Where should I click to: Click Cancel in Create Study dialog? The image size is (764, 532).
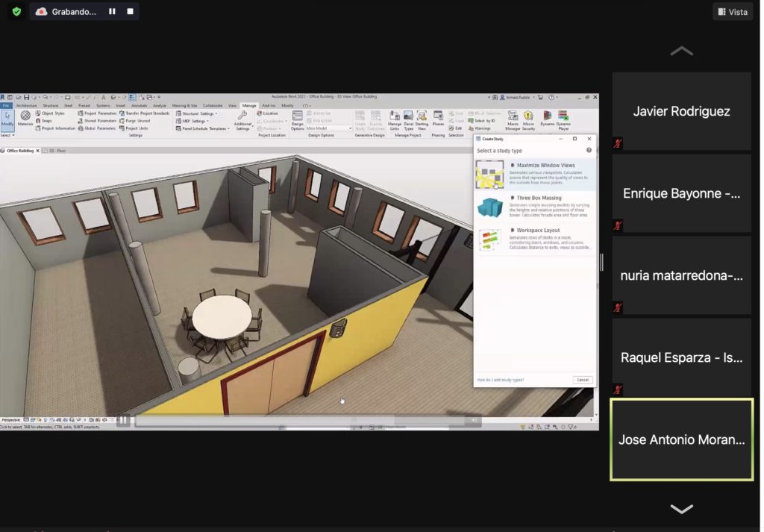(582, 380)
